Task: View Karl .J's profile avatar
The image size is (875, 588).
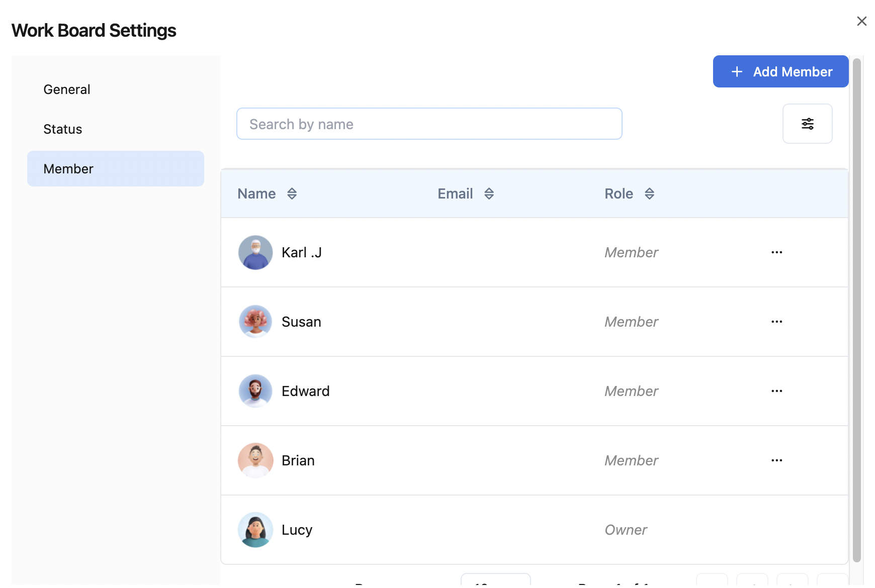Action: pyautogui.click(x=255, y=252)
